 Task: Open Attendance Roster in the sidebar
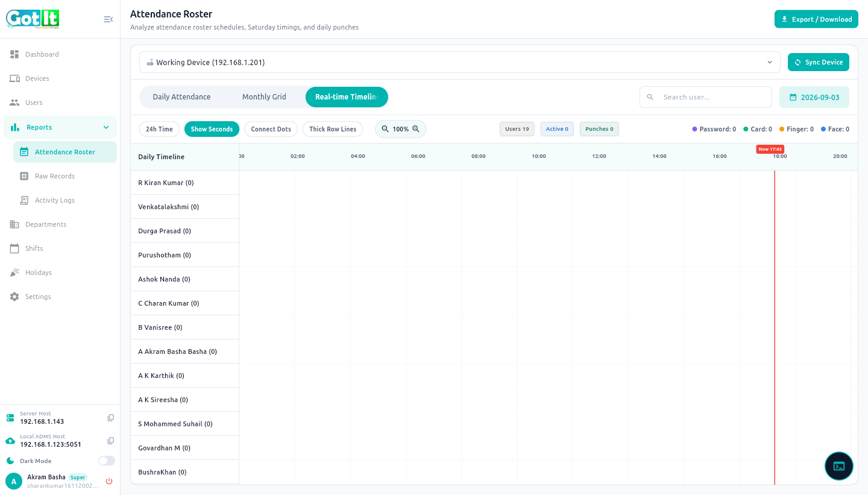point(65,152)
